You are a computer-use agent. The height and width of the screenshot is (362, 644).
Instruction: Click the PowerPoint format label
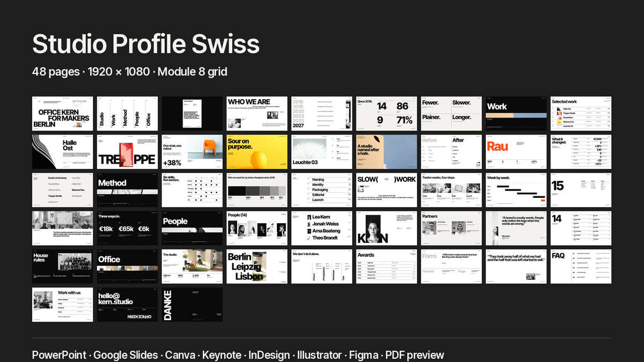click(58, 355)
